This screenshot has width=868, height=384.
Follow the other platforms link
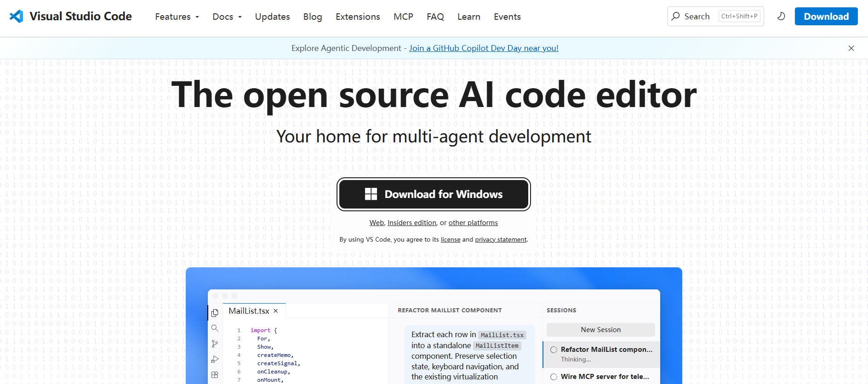(x=473, y=223)
